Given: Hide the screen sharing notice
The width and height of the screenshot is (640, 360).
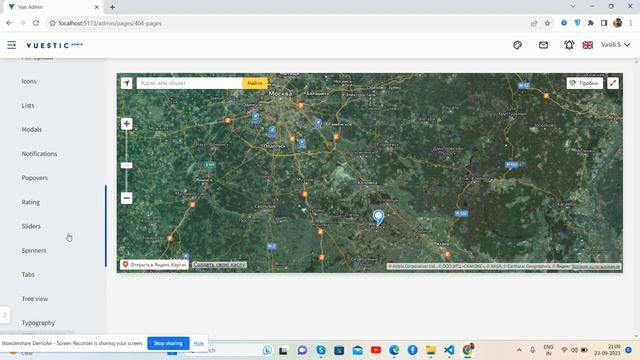Looking at the screenshot, I should click(x=198, y=343).
